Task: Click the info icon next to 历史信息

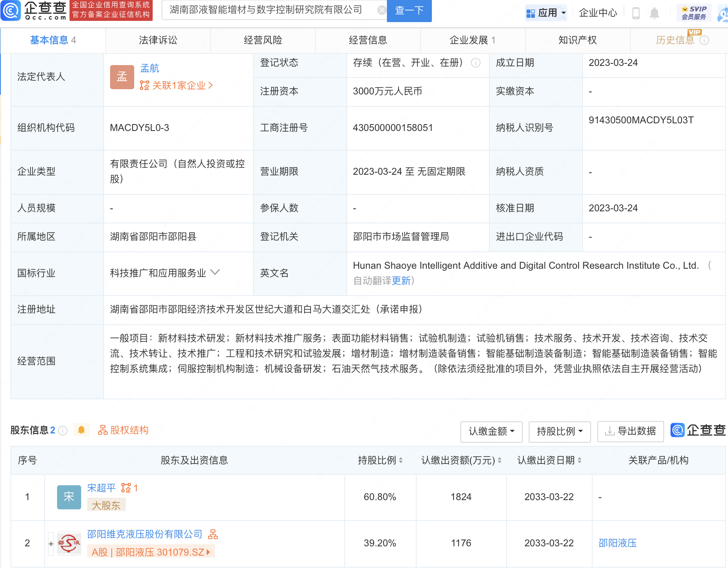Action: pos(704,40)
